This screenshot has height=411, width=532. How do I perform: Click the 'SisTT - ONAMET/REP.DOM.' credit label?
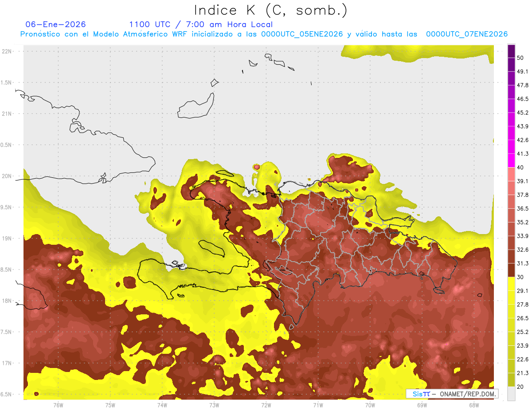(452, 394)
